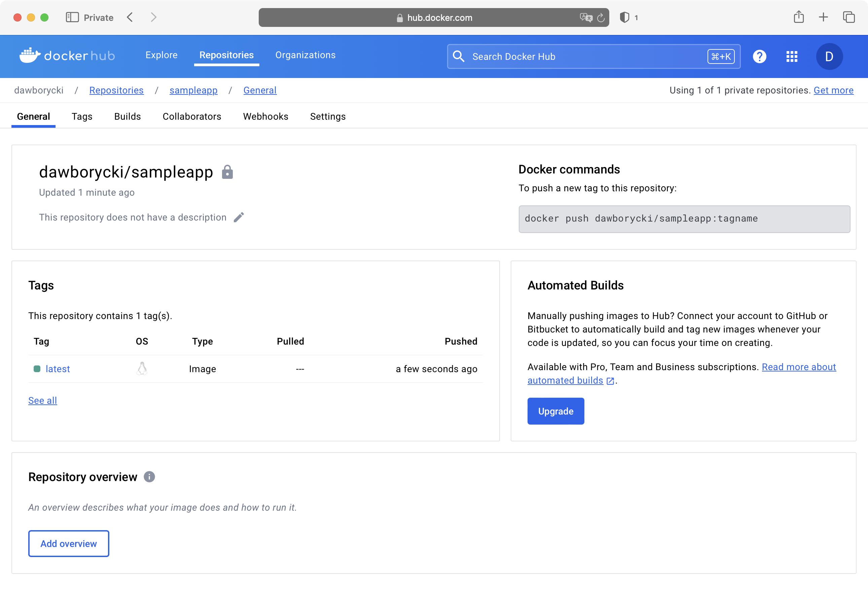Open the D user avatar menu

829,56
